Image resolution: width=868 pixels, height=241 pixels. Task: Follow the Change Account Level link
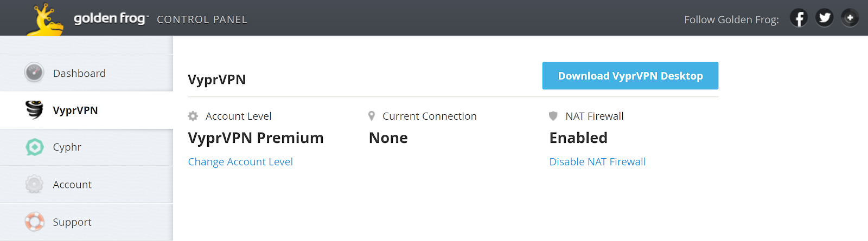pyautogui.click(x=240, y=162)
